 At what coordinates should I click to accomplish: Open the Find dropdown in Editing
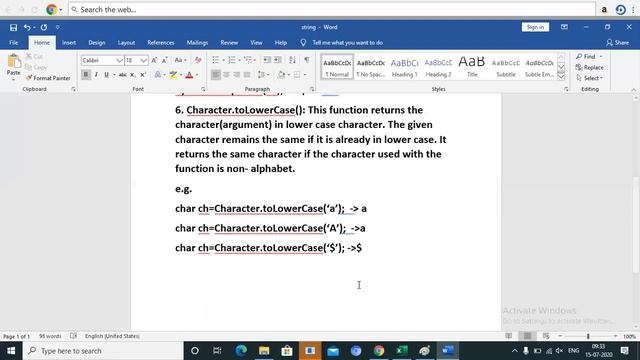(x=601, y=56)
